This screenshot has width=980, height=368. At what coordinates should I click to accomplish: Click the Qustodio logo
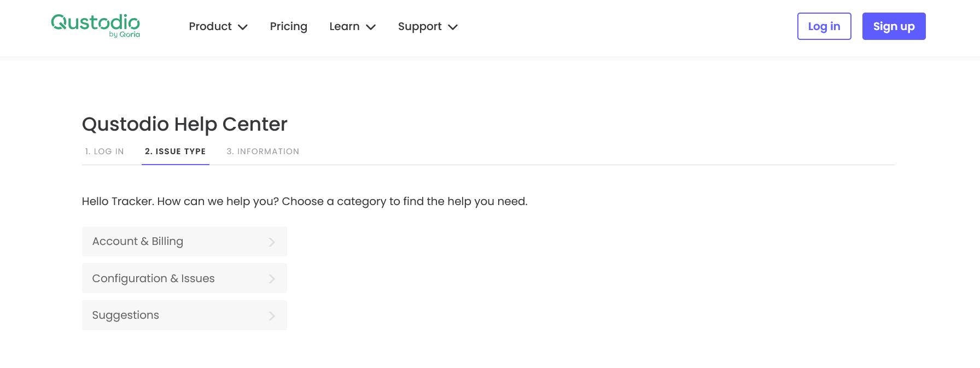pos(95,26)
